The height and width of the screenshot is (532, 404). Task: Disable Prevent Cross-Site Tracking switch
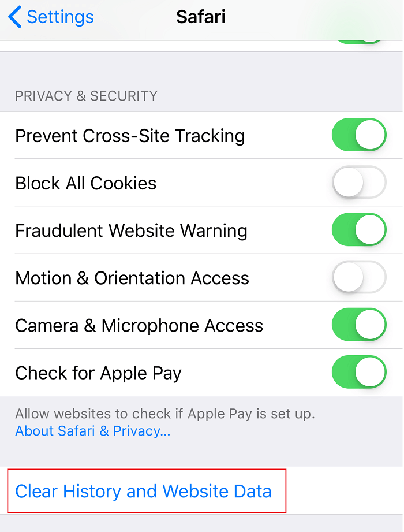click(359, 135)
